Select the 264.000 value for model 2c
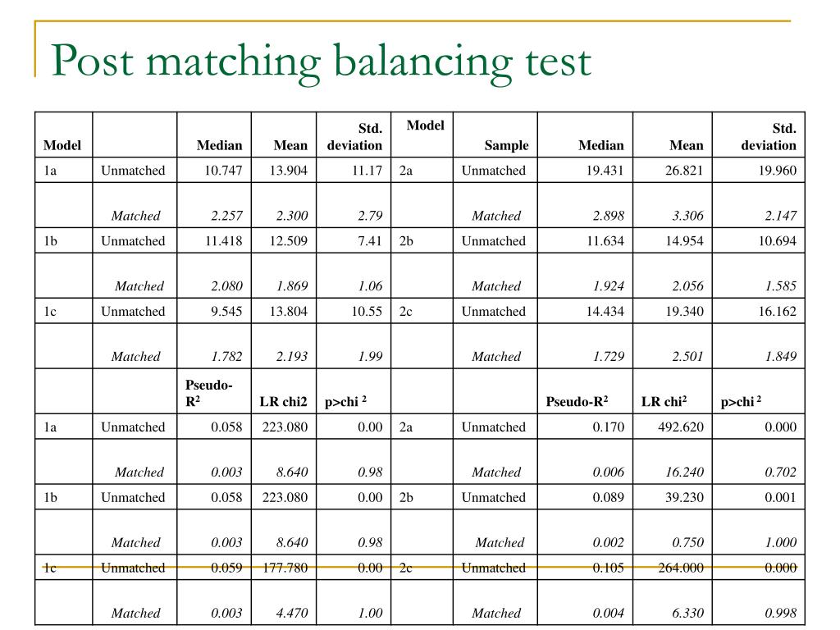 [x=680, y=568]
